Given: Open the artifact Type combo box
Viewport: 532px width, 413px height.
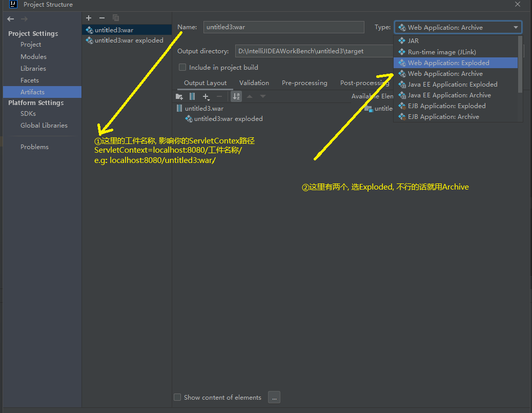Looking at the screenshot, I should (458, 28).
